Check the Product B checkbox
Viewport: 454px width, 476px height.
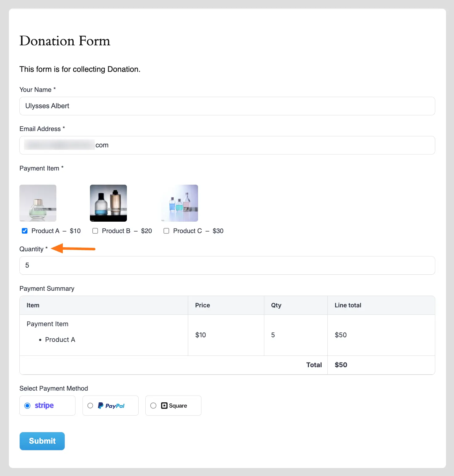(x=95, y=231)
